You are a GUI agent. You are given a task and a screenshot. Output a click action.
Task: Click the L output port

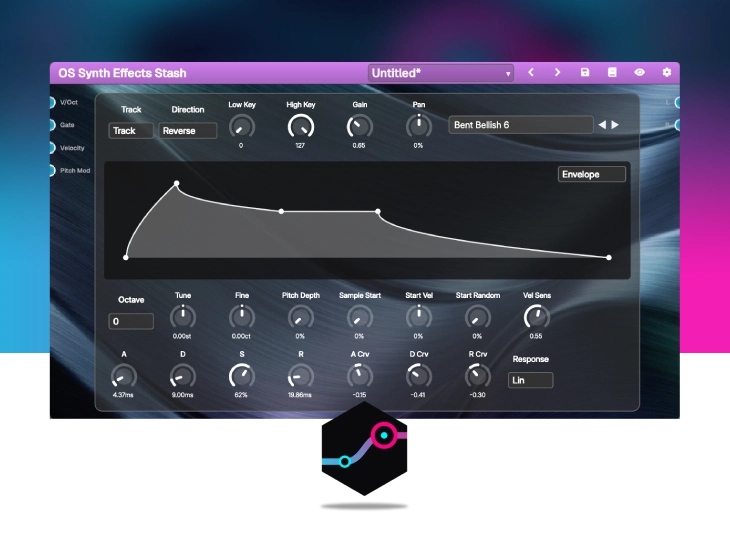pyautogui.click(x=677, y=102)
